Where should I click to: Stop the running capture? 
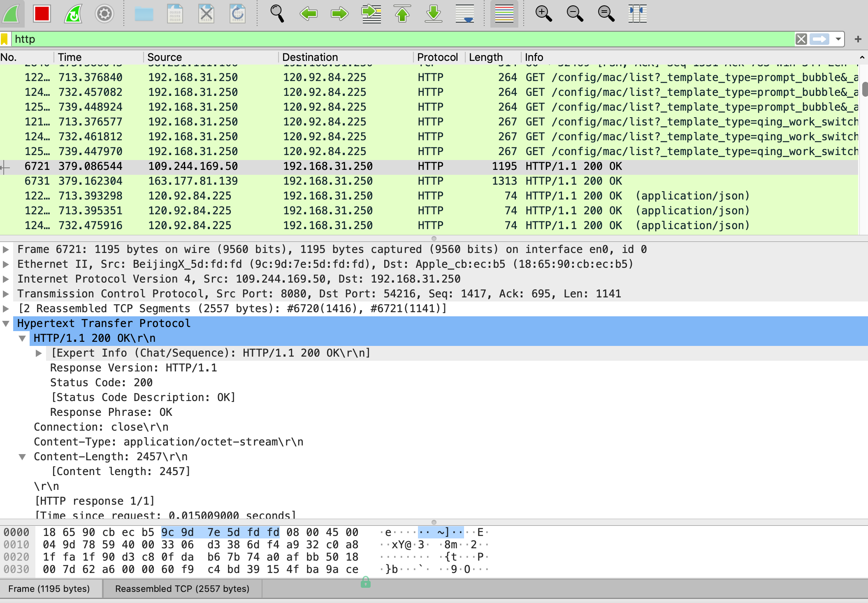coord(41,14)
